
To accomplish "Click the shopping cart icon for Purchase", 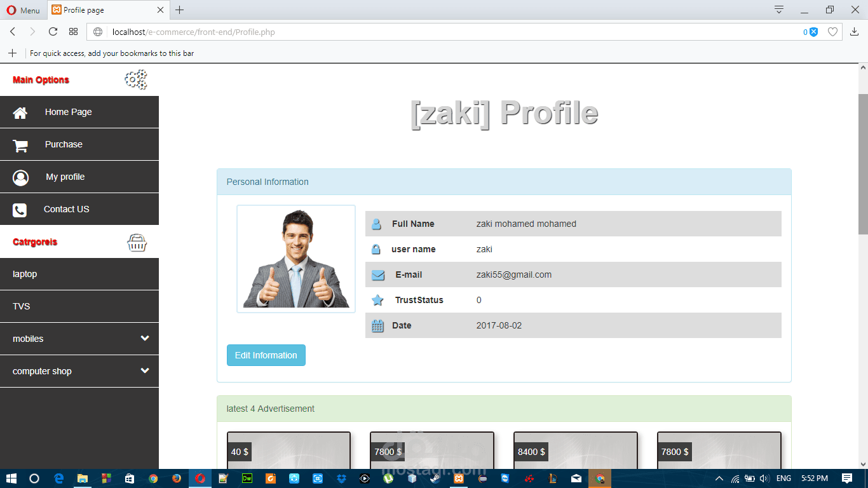I will (x=20, y=145).
